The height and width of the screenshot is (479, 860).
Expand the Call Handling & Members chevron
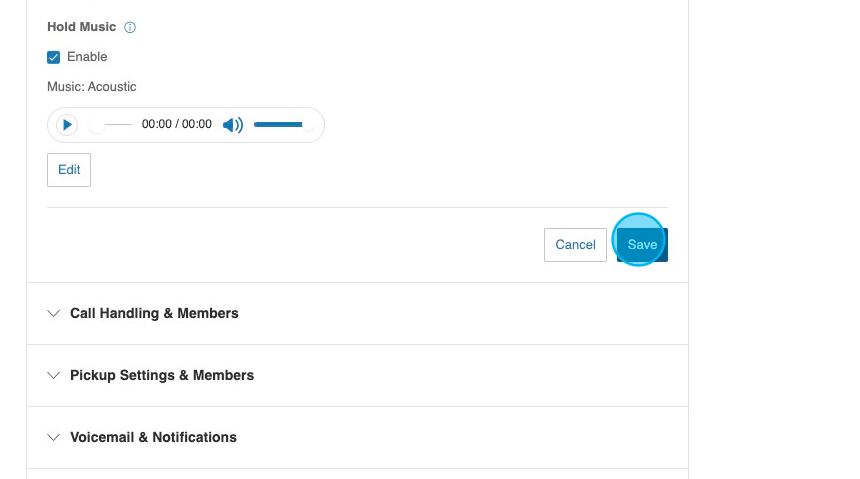click(x=54, y=314)
